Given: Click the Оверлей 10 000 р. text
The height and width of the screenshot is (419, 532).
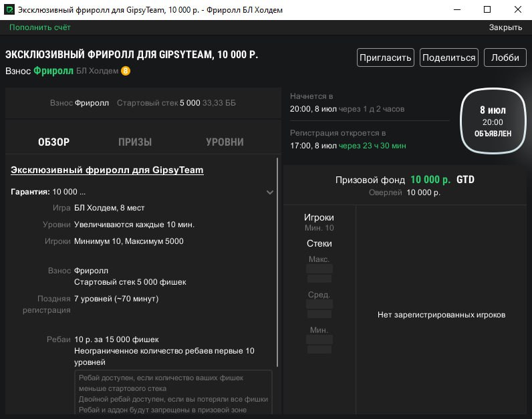Looking at the screenshot, I should 404,192.
